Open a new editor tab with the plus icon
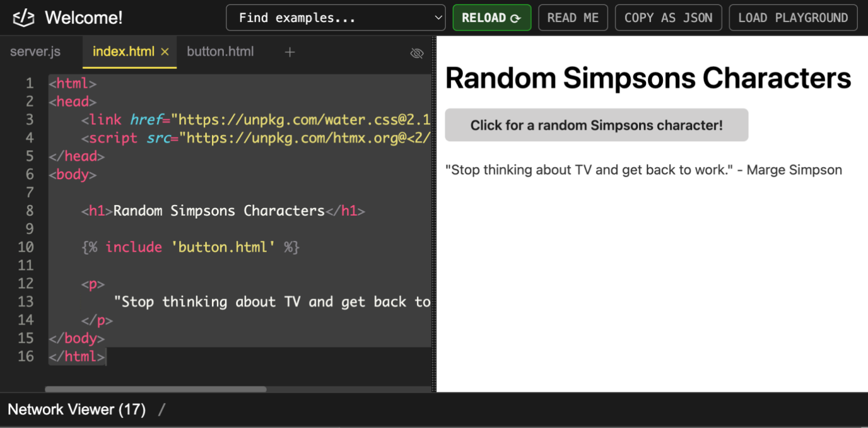The image size is (868, 428). [289, 52]
